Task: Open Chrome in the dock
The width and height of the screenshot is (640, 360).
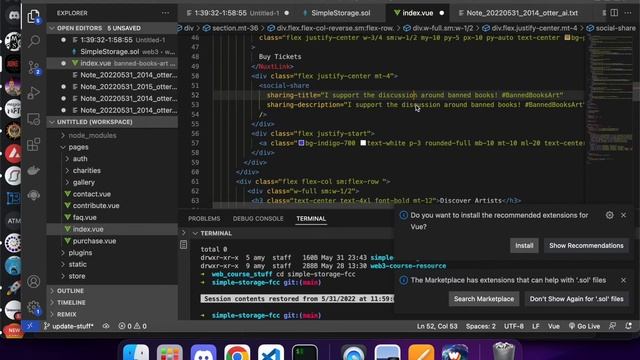Action: coord(237,353)
